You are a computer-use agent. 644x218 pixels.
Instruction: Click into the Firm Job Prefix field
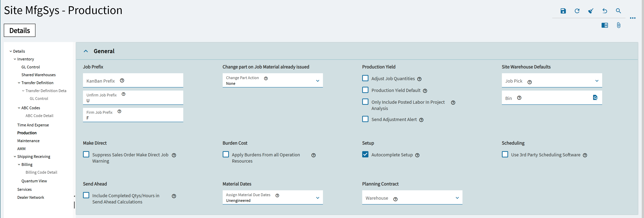click(133, 118)
